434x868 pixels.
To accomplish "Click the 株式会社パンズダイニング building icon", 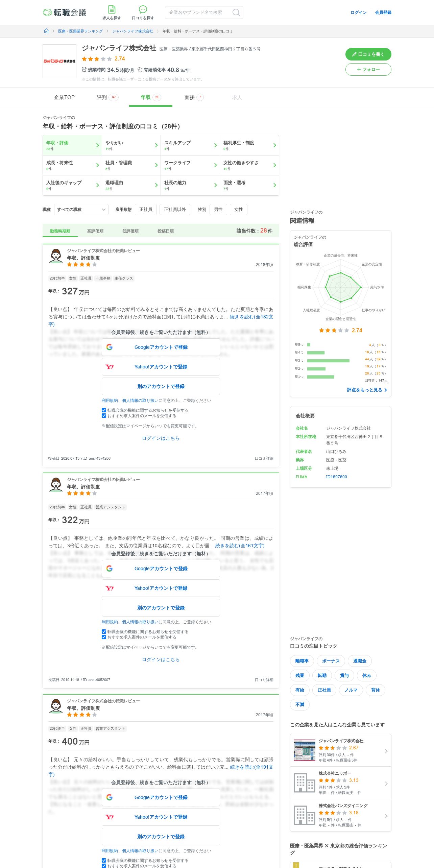I will coord(304,815).
